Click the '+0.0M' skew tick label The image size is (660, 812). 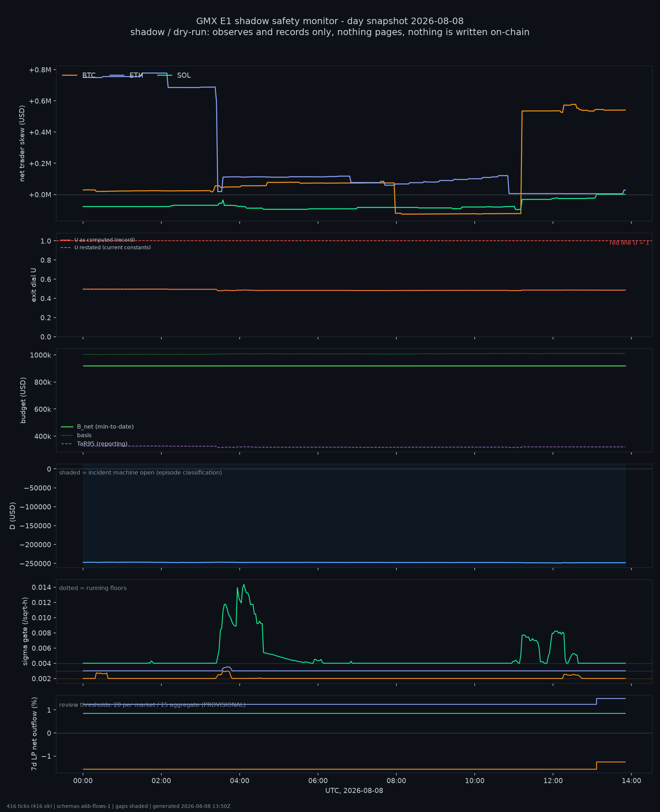(40, 195)
